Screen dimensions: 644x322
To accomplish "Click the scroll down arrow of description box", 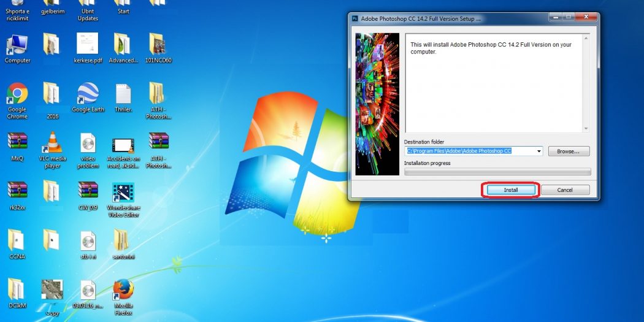I will pyautogui.click(x=586, y=129).
